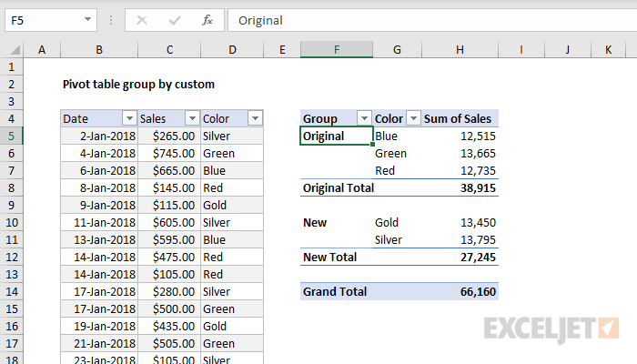637x364 pixels.
Task: Click the Cancel (X) formula bar icon
Action: (x=142, y=20)
